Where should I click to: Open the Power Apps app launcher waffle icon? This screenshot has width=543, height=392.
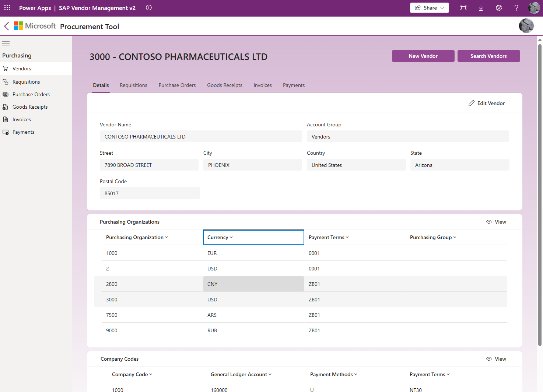(7, 8)
